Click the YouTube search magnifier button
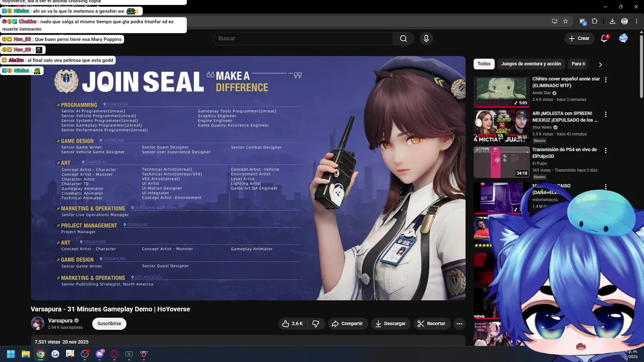This screenshot has height=362, width=644. [x=404, y=39]
